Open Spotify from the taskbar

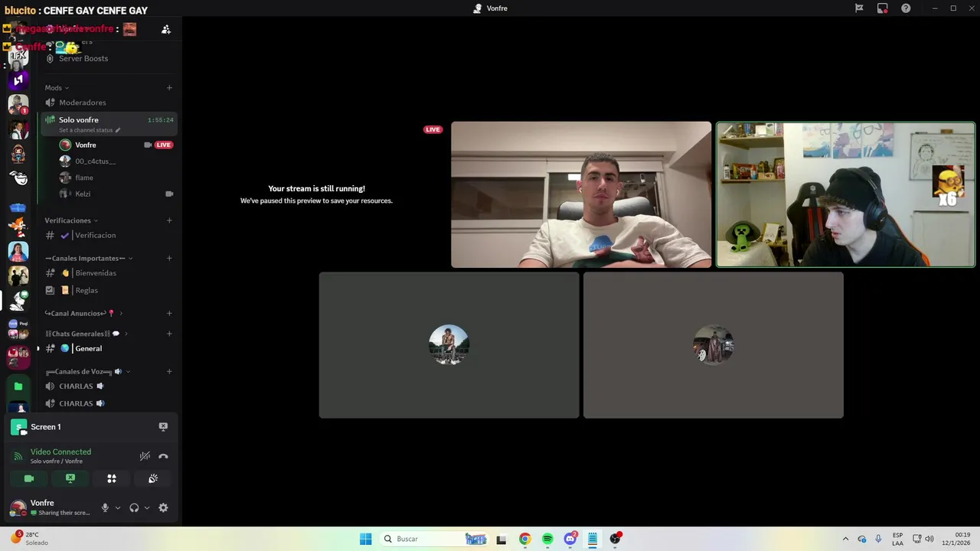pyautogui.click(x=547, y=539)
